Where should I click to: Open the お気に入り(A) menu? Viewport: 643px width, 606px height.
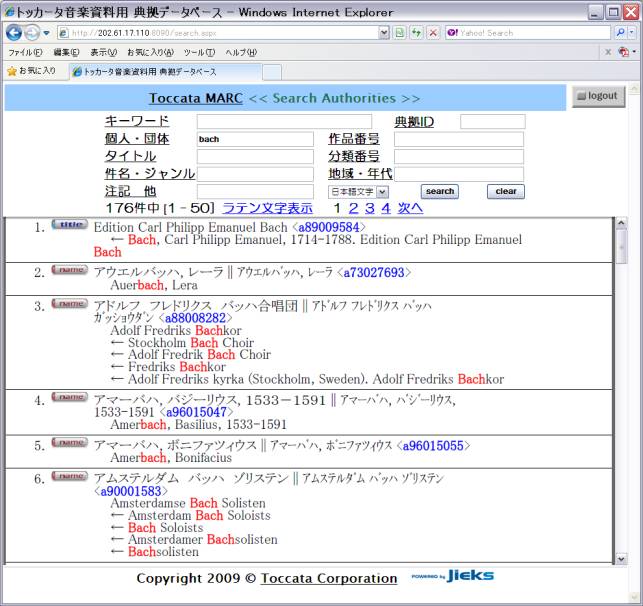[x=150, y=52]
